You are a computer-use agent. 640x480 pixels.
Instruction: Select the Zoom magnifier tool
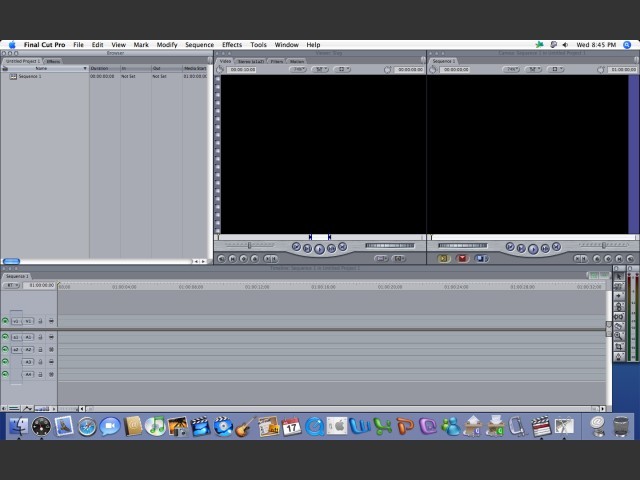coord(619,336)
